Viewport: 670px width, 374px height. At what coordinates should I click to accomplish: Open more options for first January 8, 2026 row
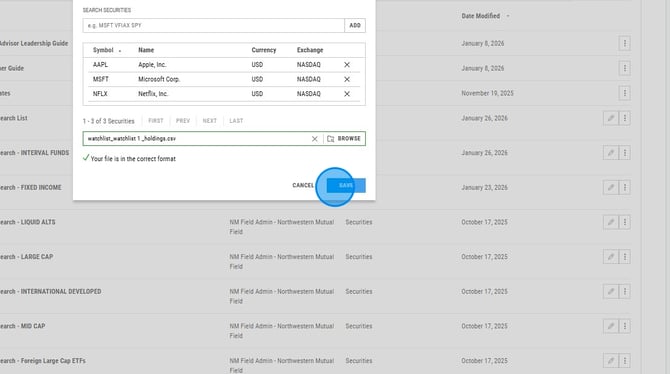click(625, 43)
